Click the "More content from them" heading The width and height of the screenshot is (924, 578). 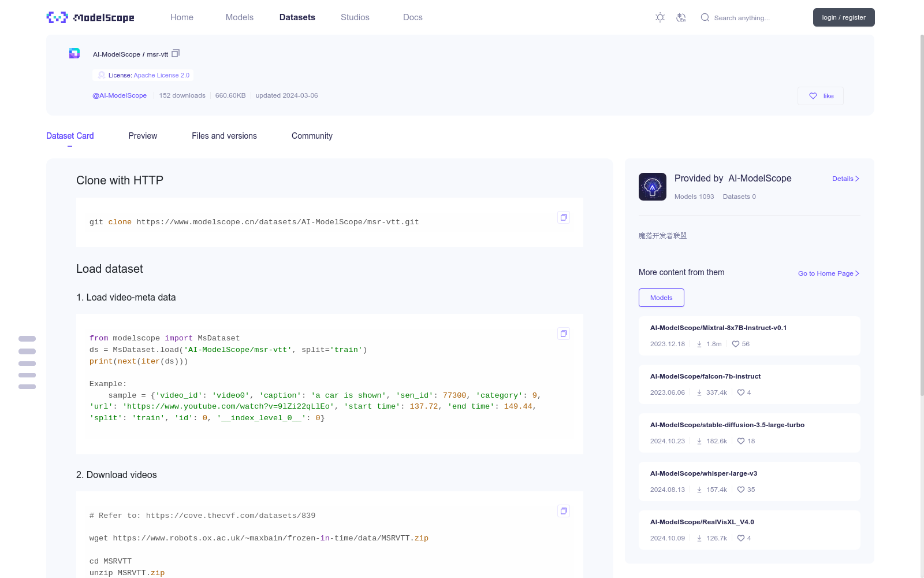pos(681,272)
